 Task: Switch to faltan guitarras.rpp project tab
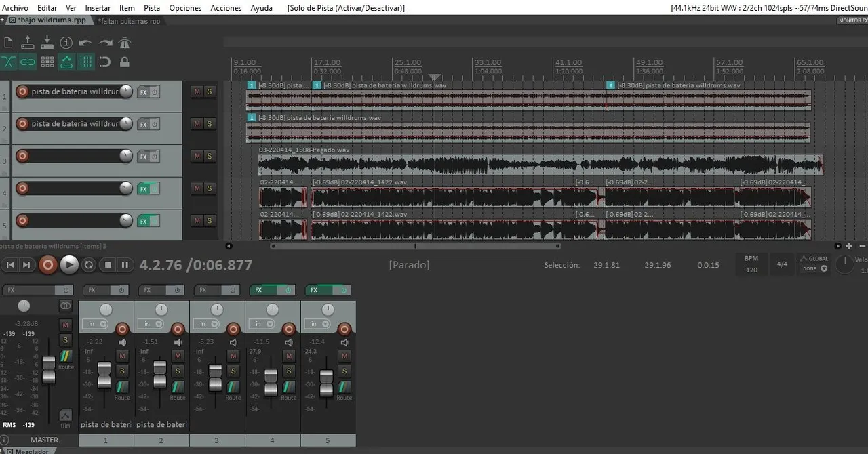129,21
